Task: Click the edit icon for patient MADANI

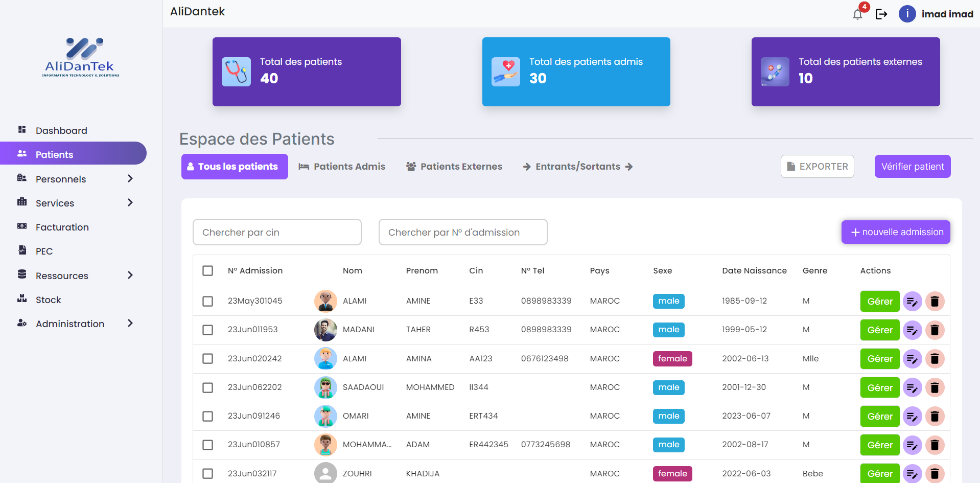Action: [912, 330]
